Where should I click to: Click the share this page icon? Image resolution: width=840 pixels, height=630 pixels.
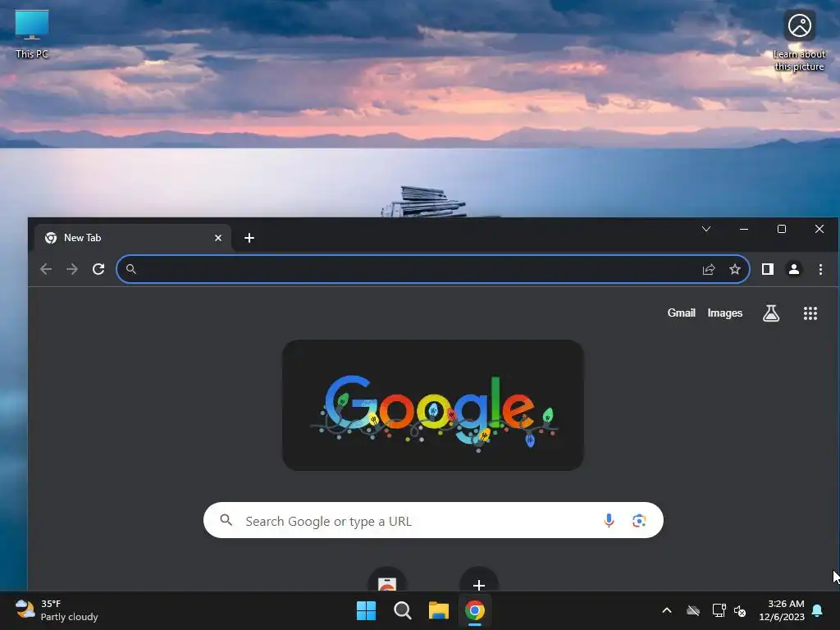tap(709, 269)
